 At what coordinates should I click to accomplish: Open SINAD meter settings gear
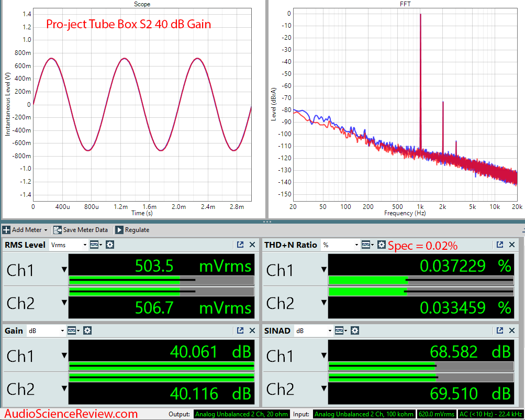pos(354,330)
